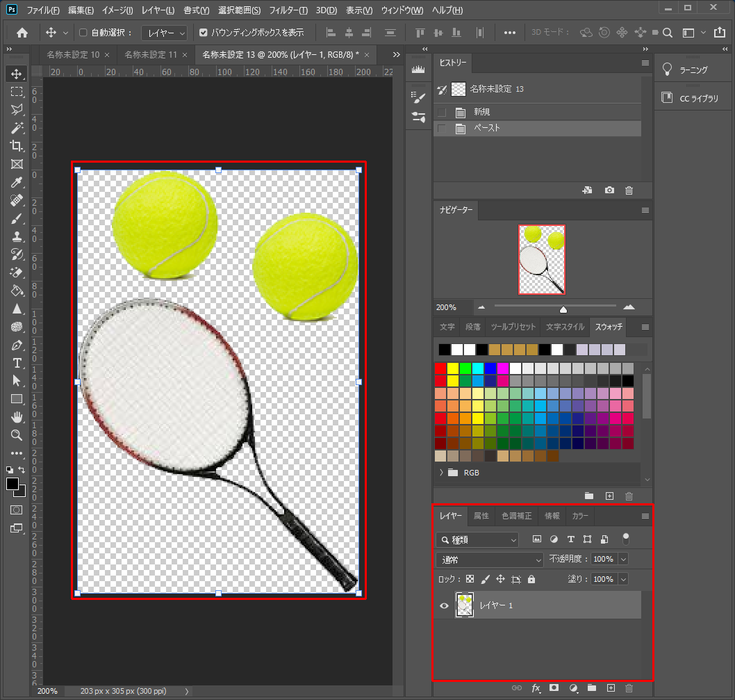
Task: Create new snapshot in History panel
Action: 609,190
